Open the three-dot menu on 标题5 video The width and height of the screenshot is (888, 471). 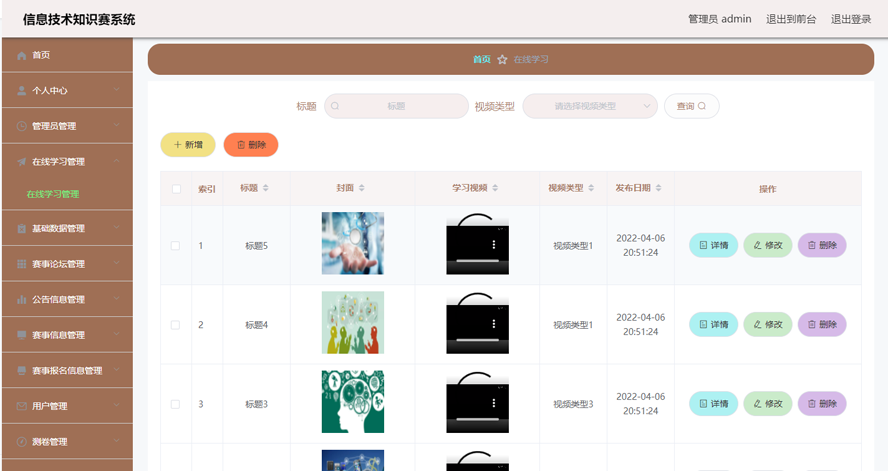click(x=494, y=245)
